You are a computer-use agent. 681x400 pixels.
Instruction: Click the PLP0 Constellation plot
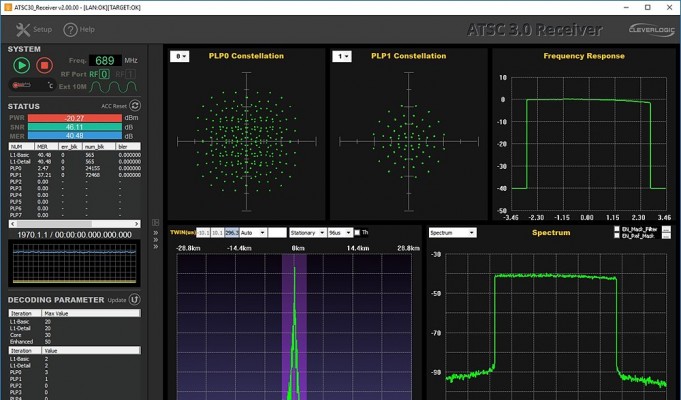pyautogui.click(x=246, y=142)
